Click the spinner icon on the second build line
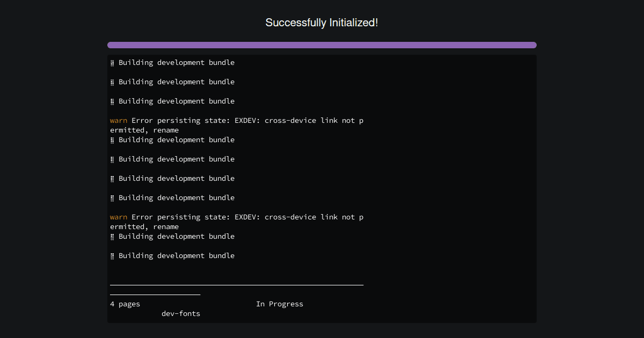 [112, 82]
